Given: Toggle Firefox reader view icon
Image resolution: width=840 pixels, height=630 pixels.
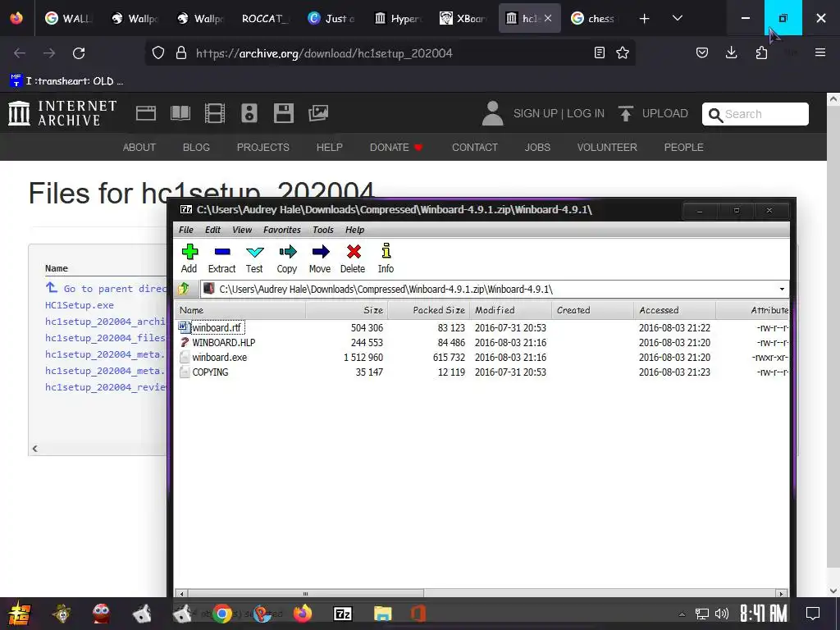Looking at the screenshot, I should 600,53.
